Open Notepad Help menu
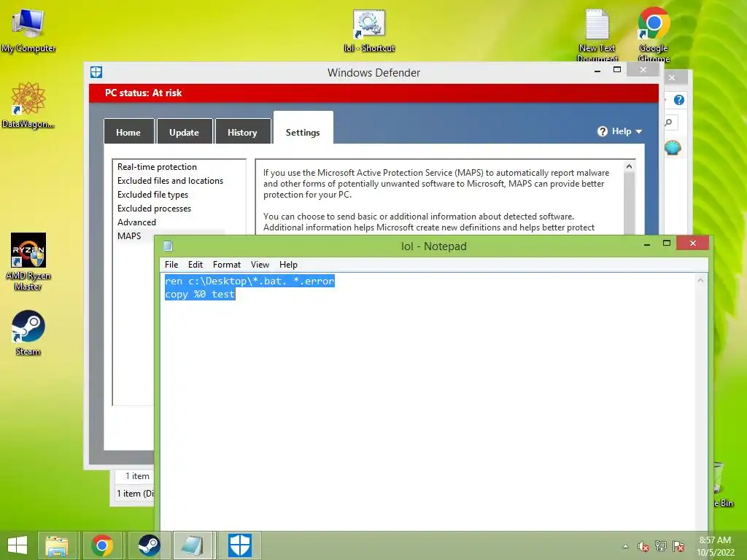Viewport: 747px width, 560px height. point(288,264)
